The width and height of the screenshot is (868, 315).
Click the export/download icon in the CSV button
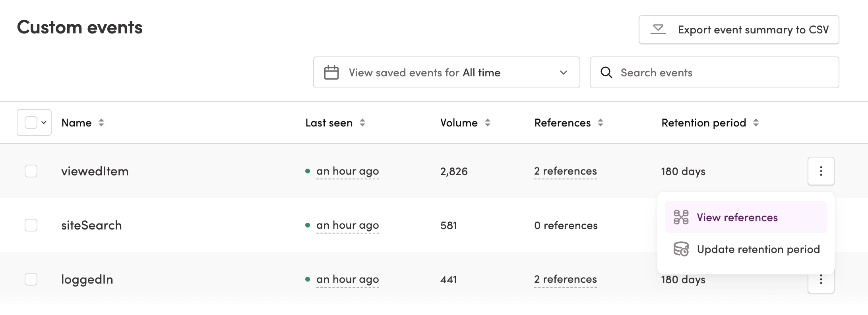click(658, 29)
